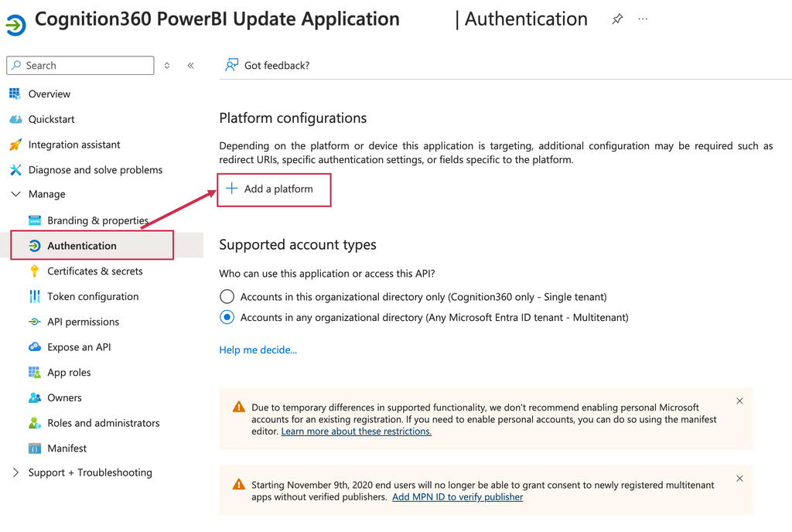This screenshot has height=532, width=792.
Task: Click the warning icon in personal accounts notice
Action: click(x=238, y=407)
